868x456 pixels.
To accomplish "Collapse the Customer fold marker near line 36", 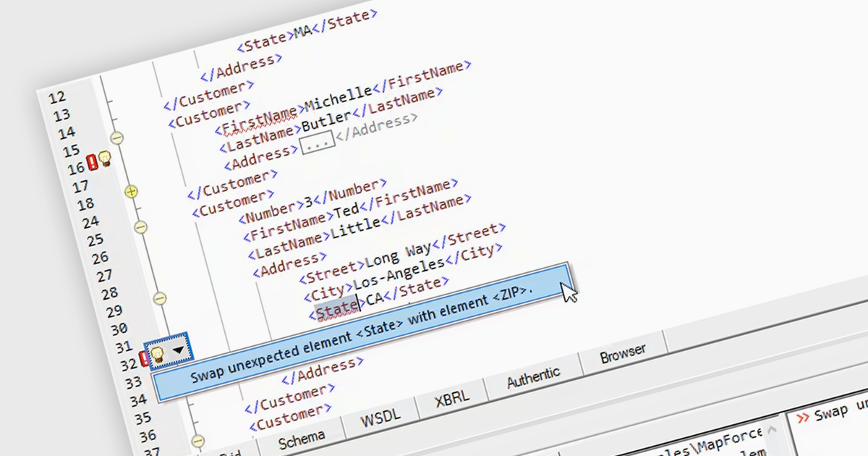I will pos(198,440).
